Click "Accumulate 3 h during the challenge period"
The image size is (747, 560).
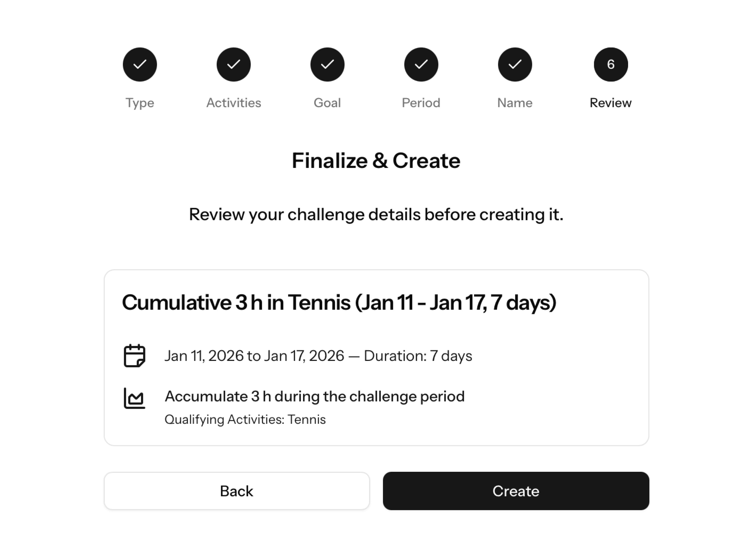pyautogui.click(x=314, y=397)
